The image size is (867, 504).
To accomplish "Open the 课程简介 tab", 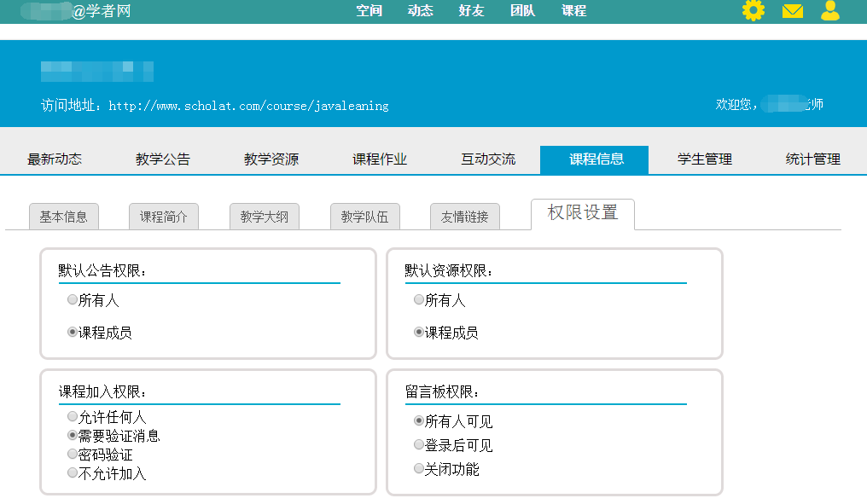I will pyautogui.click(x=163, y=217).
